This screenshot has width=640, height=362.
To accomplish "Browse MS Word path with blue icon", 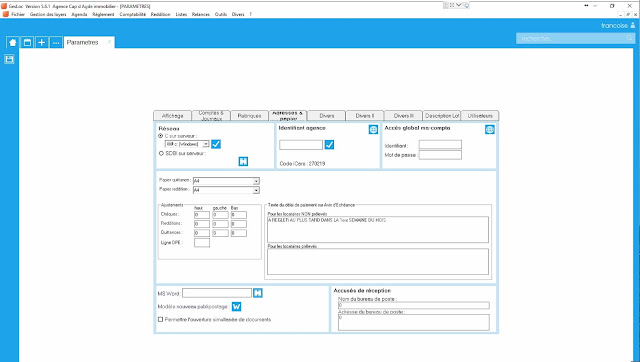I will click(x=258, y=293).
